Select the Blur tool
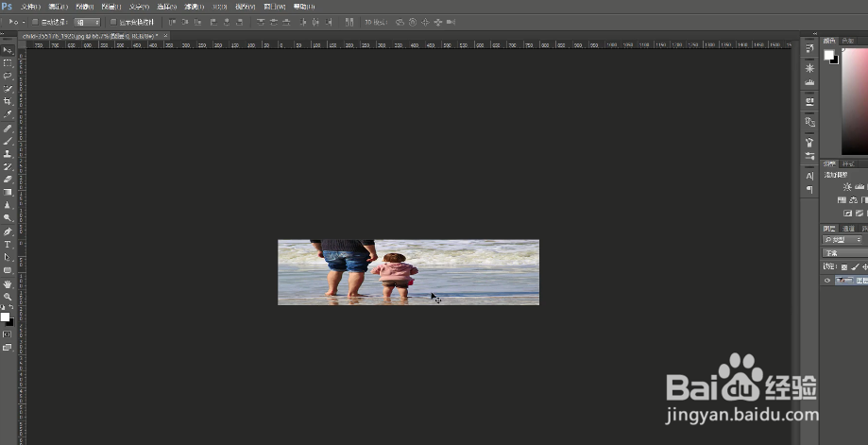Image resolution: width=868 pixels, height=445 pixels. point(8,205)
